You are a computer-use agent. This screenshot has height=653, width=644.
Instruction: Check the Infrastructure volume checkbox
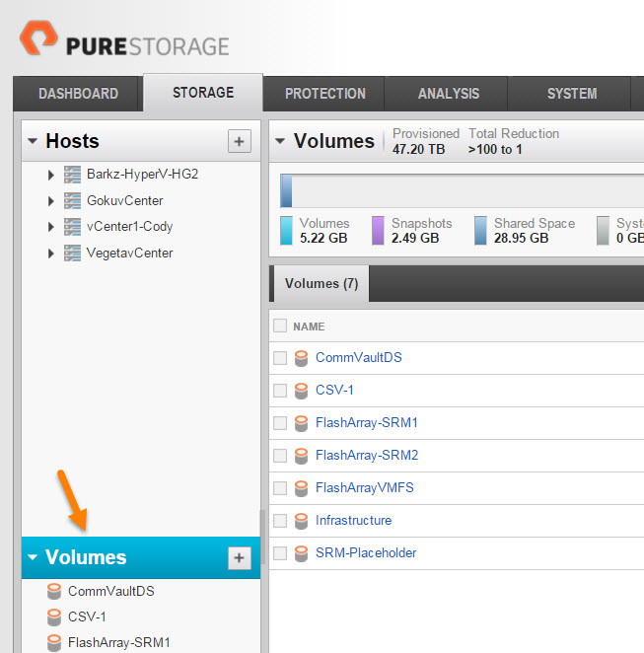point(280,520)
